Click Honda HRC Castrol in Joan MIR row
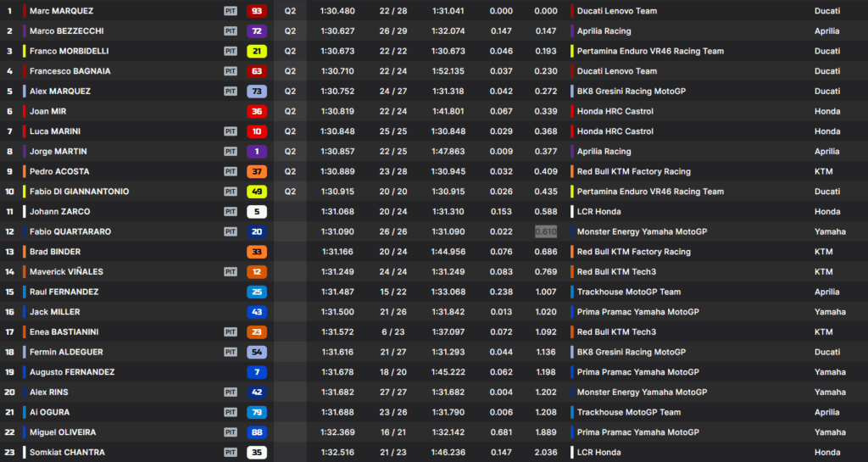 (615, 111)
